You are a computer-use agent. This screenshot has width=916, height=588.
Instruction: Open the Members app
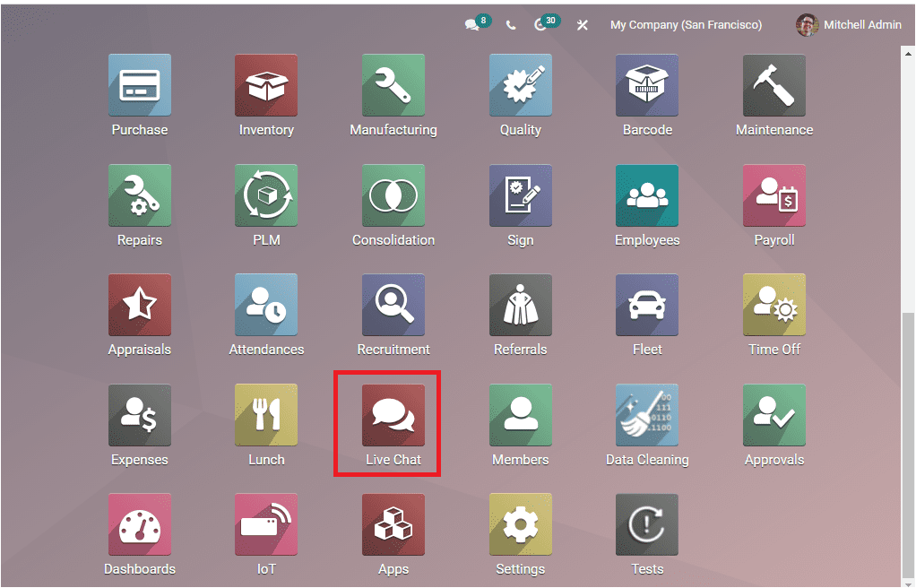(521, 415)
